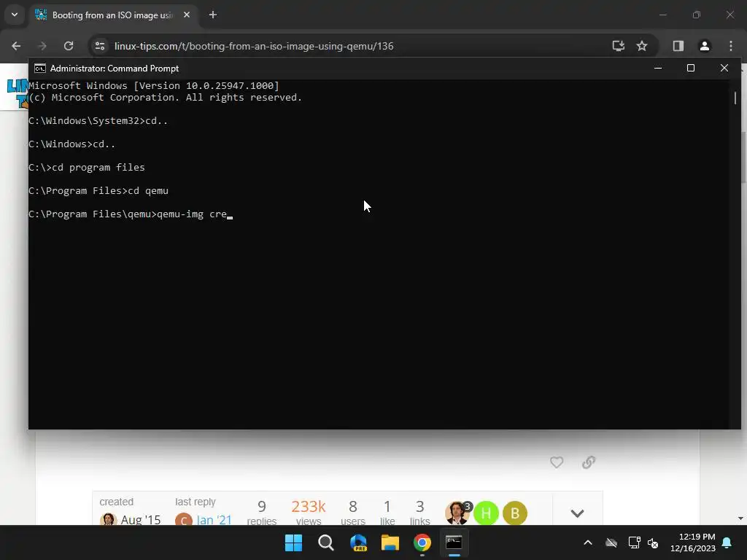The width and height of the screenshot is (747, 560).
Task: Open network status tray icon
Action: 634,542
